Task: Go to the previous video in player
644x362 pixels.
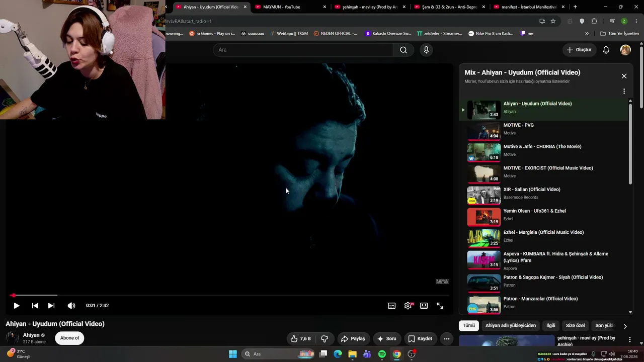Action: click(35, 306)
